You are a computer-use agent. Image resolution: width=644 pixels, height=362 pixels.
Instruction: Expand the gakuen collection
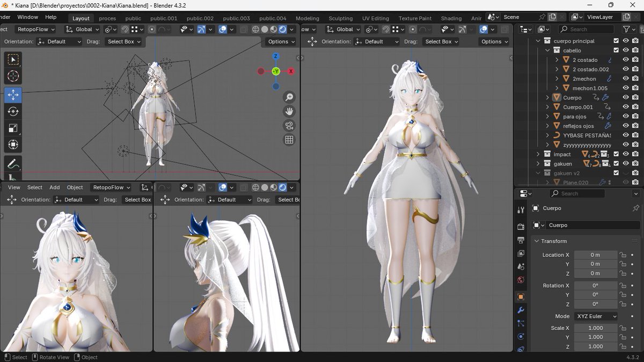pyautogui.click(x=538, y=163)
